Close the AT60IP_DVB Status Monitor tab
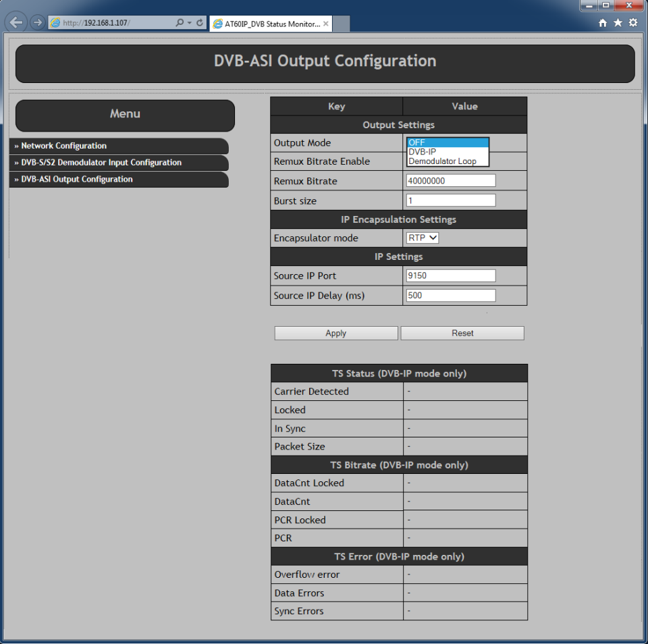Screen dimensions: 648x644 click(x=326, y=24)
